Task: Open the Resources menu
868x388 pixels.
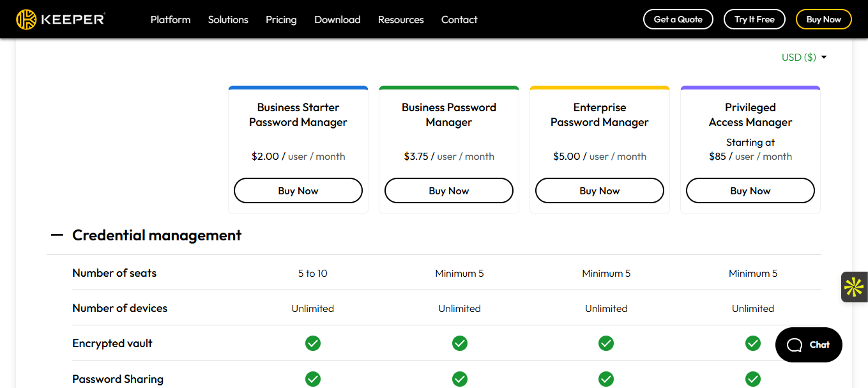Action: coord(400,20)
